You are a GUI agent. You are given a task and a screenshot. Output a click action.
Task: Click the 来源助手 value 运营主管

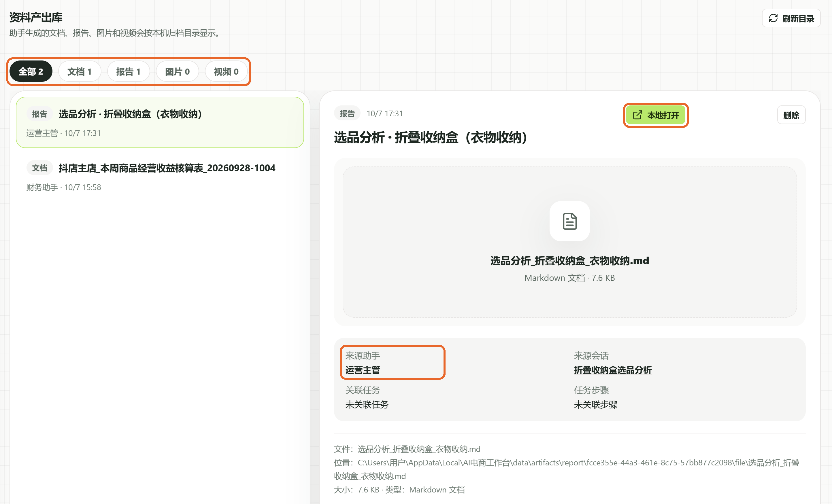(363, 370)
